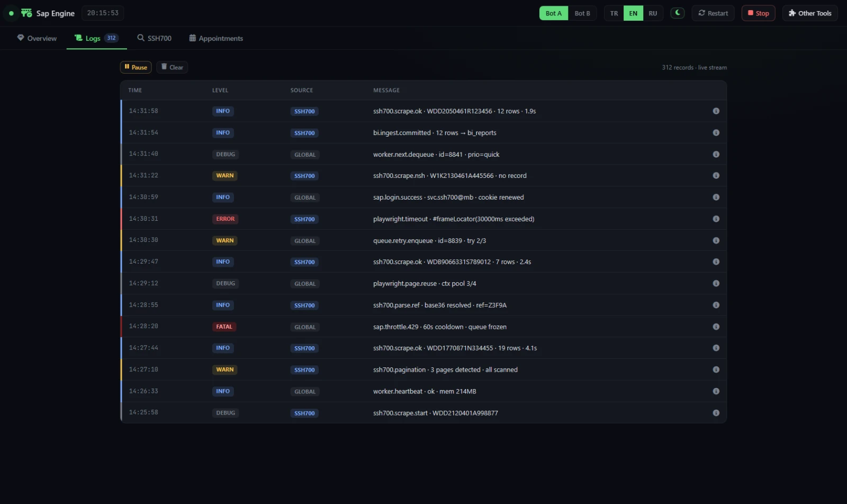The height and width of the screenshot is (504, 847).
Task: Open info icon for ssh700.scrape.nsh row
Action: point(716,176)
